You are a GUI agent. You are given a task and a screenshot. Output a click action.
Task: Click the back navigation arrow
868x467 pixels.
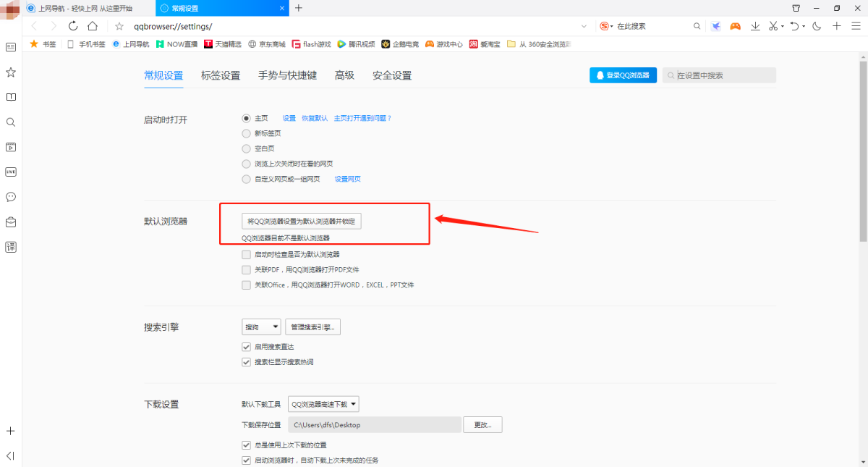(x=33, y=26)
